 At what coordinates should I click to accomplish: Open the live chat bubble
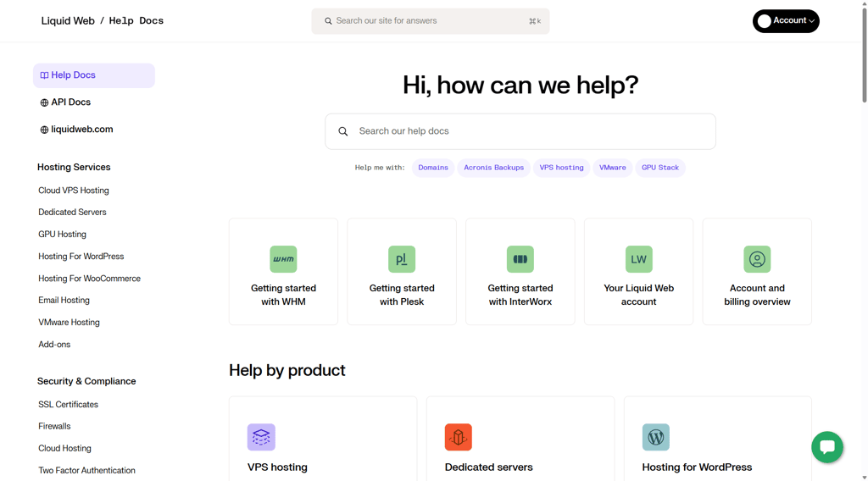(827, 447)
